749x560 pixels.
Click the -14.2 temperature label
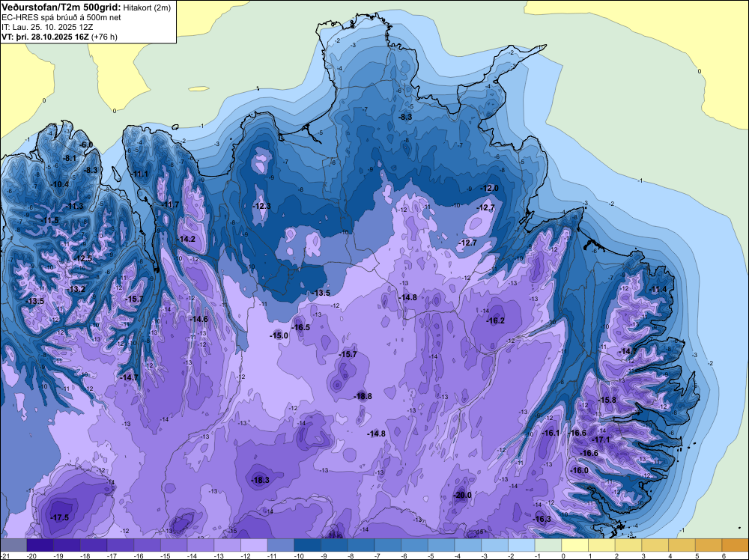point(186,239)
